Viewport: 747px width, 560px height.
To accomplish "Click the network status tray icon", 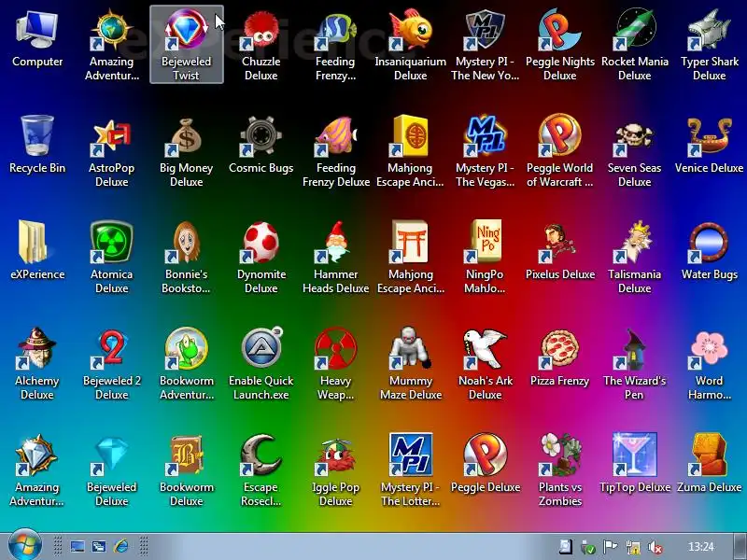I will click(x=633, y=547).
